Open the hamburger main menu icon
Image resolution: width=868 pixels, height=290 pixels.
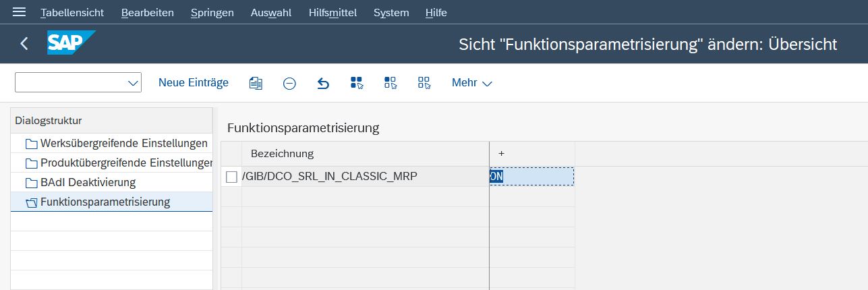point(19,13)
